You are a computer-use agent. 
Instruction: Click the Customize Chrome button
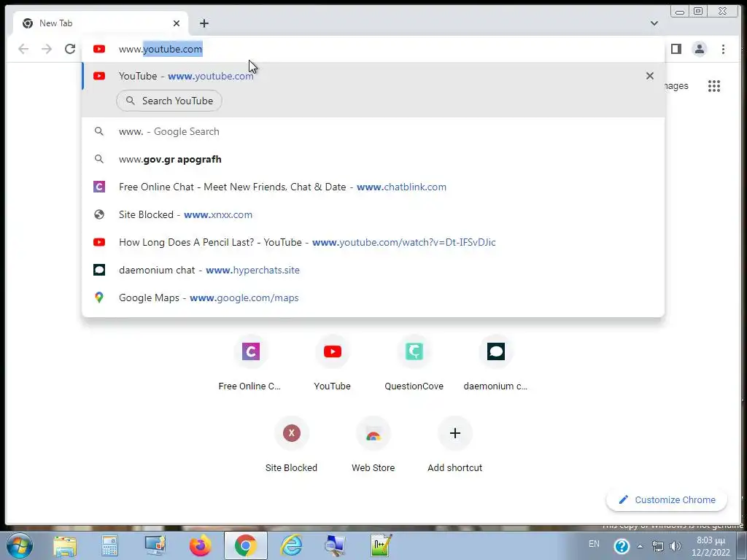click(x=667, y=500)
